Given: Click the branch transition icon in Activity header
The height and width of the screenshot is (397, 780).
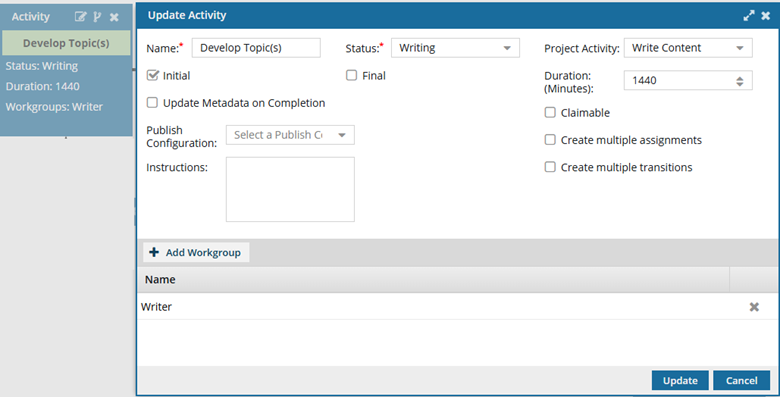Looking at the screenshot, I should point(97,17).
